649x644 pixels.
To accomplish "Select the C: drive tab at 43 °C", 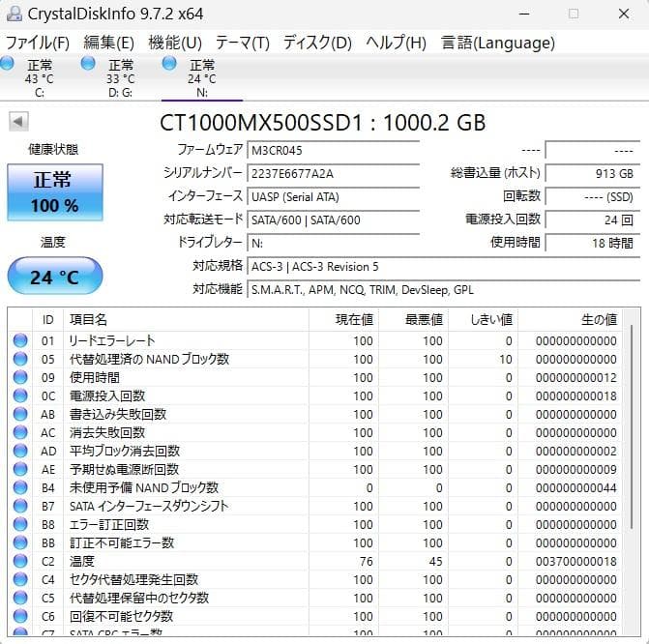I will [40, 77].
